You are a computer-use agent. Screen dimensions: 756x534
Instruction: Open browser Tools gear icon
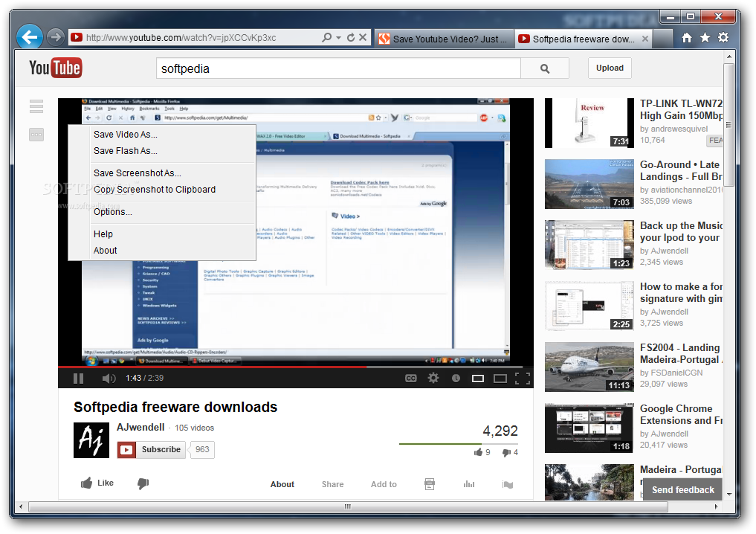click(x=723, y=38)
